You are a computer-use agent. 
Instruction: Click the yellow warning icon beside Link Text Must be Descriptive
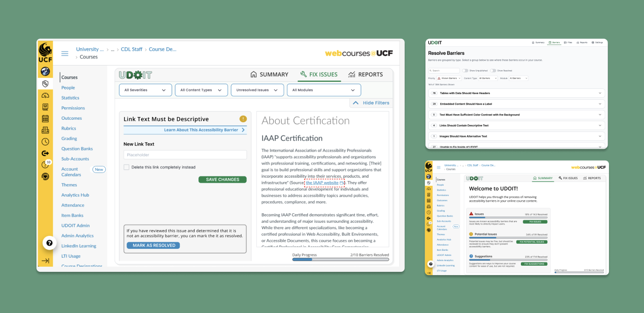pyautogui.click(x=243, y=119)
